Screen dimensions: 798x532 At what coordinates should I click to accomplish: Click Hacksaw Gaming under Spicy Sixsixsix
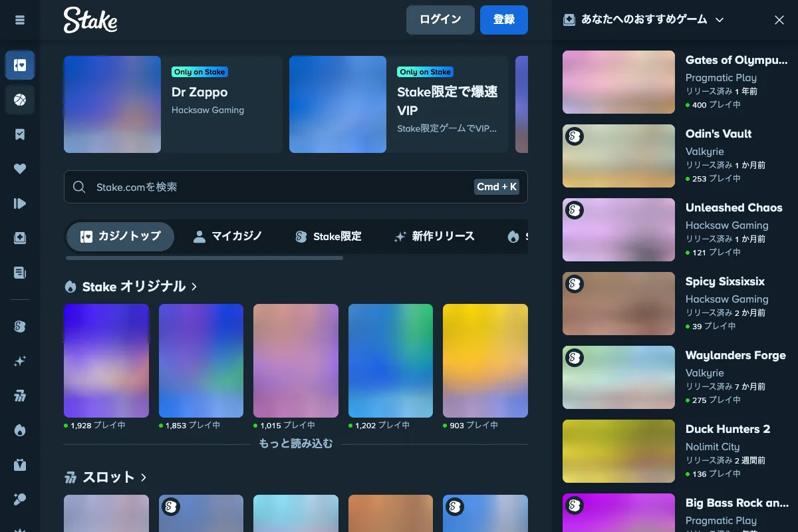coord(727,299)
